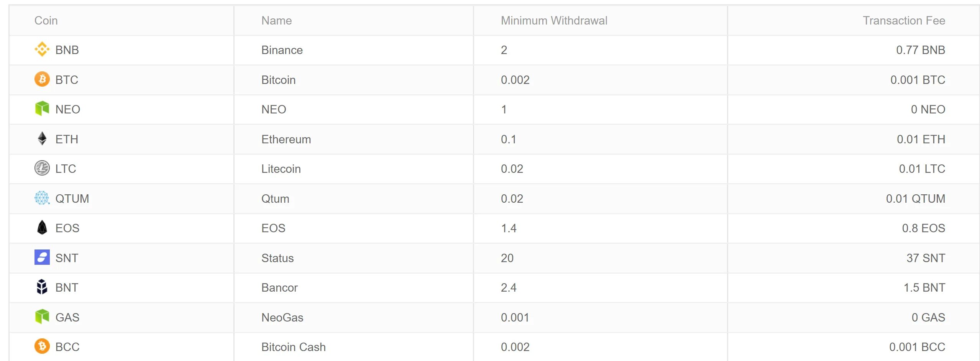The width and height of the screenshot is (980, 361).
Task: Click the green NEO cube icon
Action: tap(42, 109)
